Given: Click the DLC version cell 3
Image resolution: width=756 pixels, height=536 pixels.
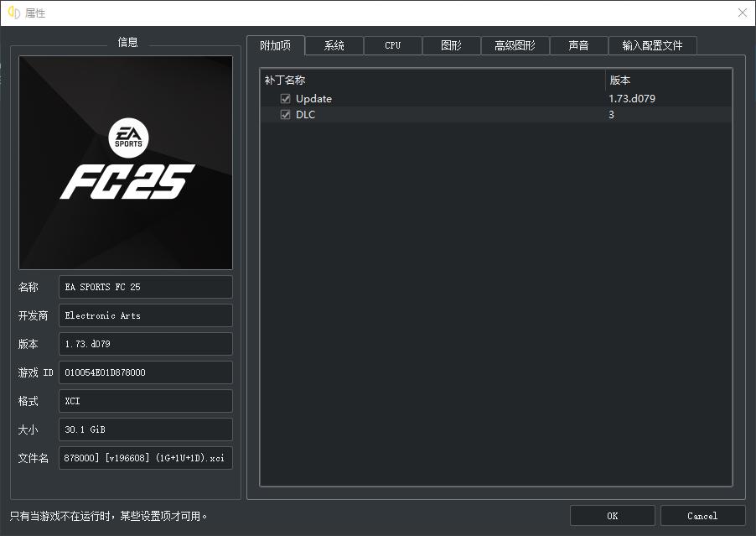Looking at the screenshot, I should click(611, 115).
